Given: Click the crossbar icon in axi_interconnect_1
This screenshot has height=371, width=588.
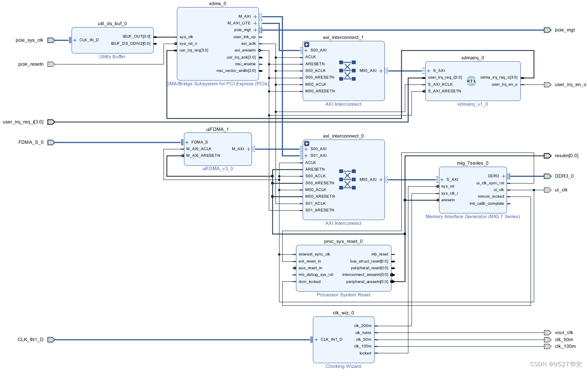Looking at the screenshot, I should [347, 71].
